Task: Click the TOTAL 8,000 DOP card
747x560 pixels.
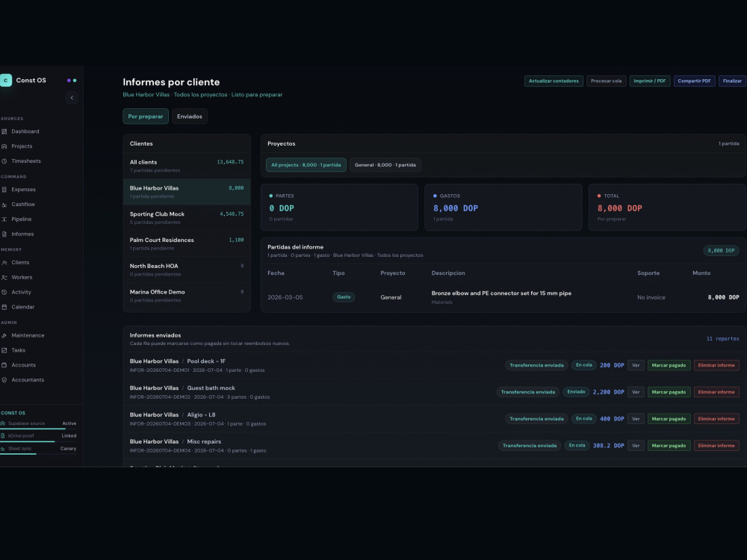Action: pos(667,207)
